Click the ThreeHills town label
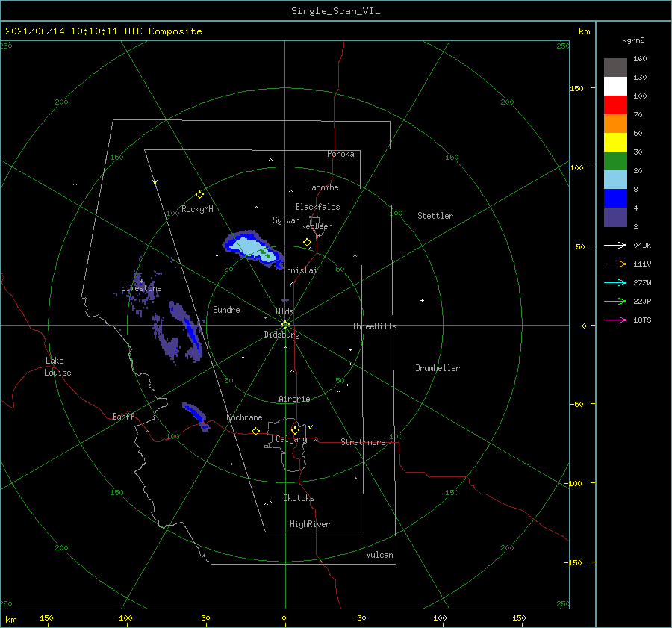The height and width of the screenshot is (628, 672). coord(375,326)
